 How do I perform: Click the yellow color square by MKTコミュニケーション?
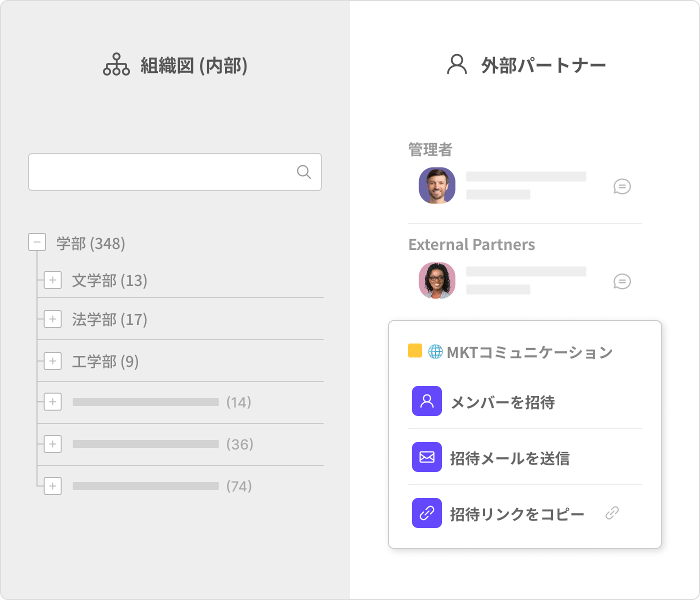coord(414,351)
